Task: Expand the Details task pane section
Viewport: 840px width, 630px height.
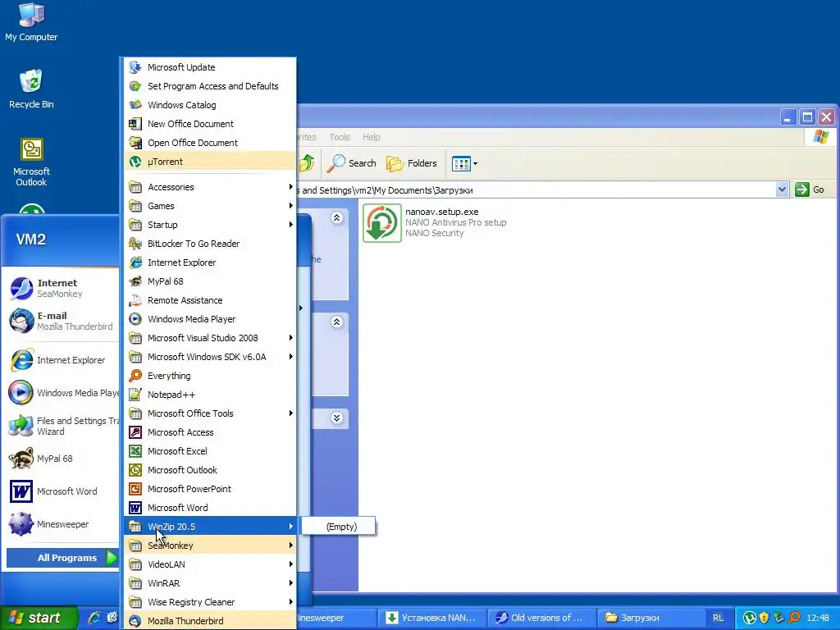Action: 336,418
